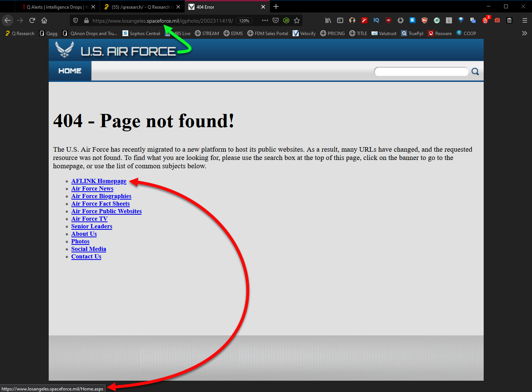Open page actions three-dot menu

pos(265,20)
